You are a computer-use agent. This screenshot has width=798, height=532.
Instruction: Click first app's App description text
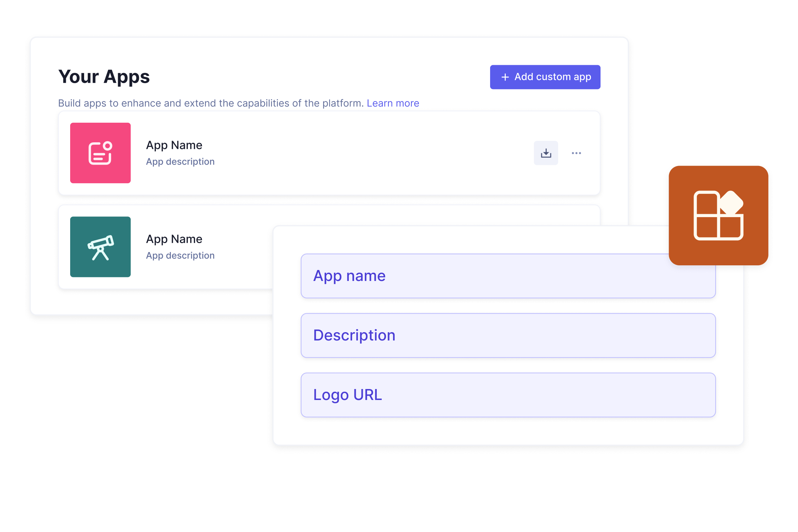coord(180,162)
